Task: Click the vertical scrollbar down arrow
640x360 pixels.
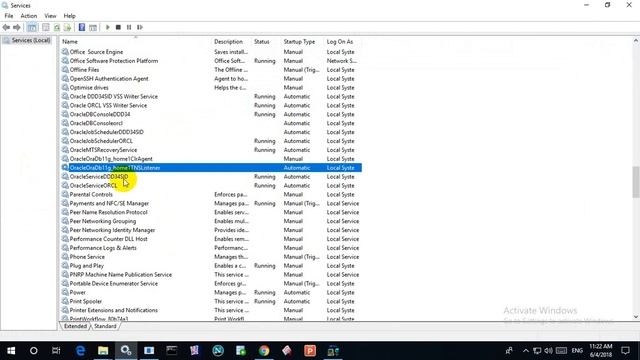Action: point(636,317)
